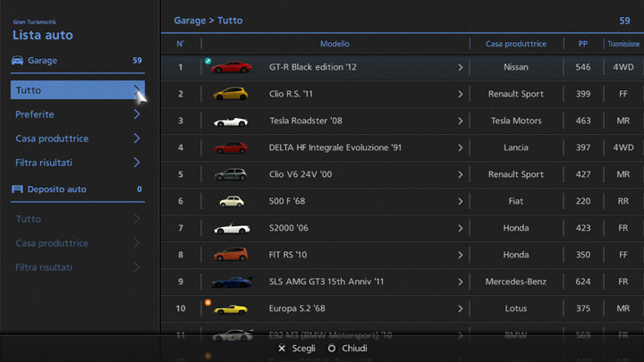Viewport: 644px width, 362px height.
Task: Expand Casa produttrice filter under Garage
Action: (77, 139)
